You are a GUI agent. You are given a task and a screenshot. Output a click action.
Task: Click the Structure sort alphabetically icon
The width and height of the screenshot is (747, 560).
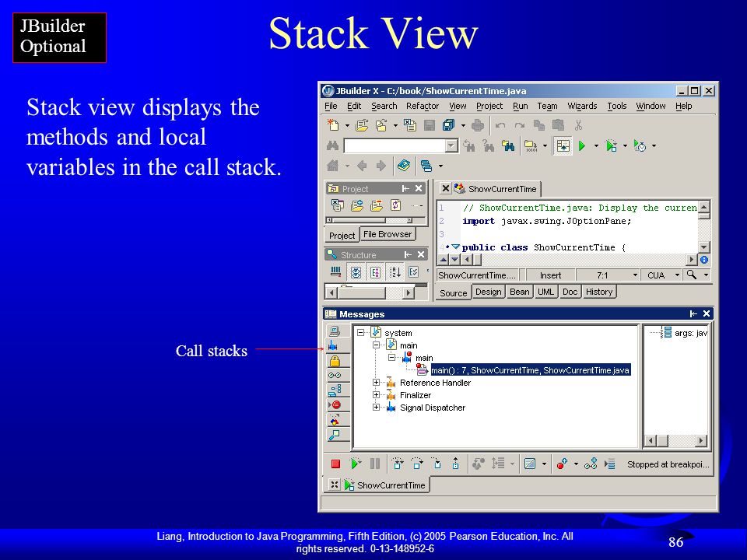[395, 272]
